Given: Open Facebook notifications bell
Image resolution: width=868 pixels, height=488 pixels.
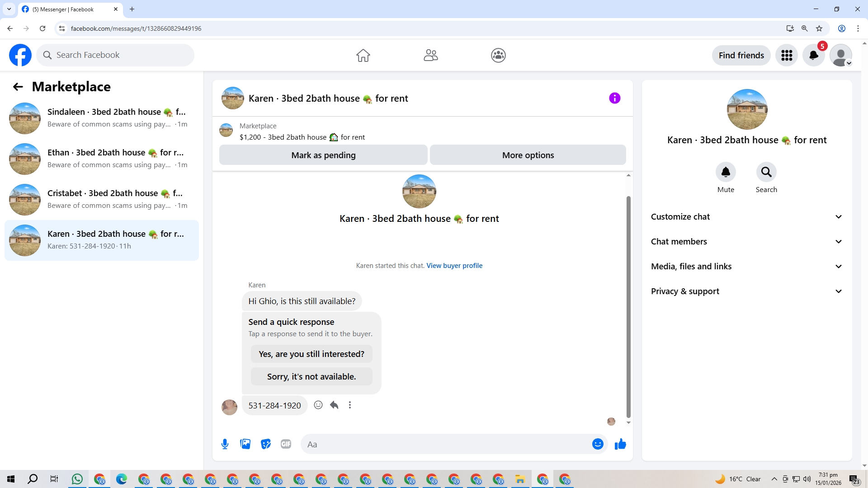Looking at the screenshot, I should [x=813, y=55].
